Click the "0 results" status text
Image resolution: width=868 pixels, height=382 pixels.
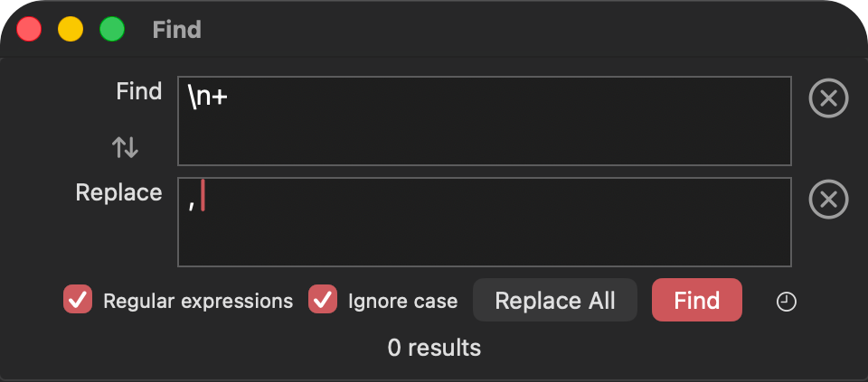pyautogui.click(x=434, y=348)
